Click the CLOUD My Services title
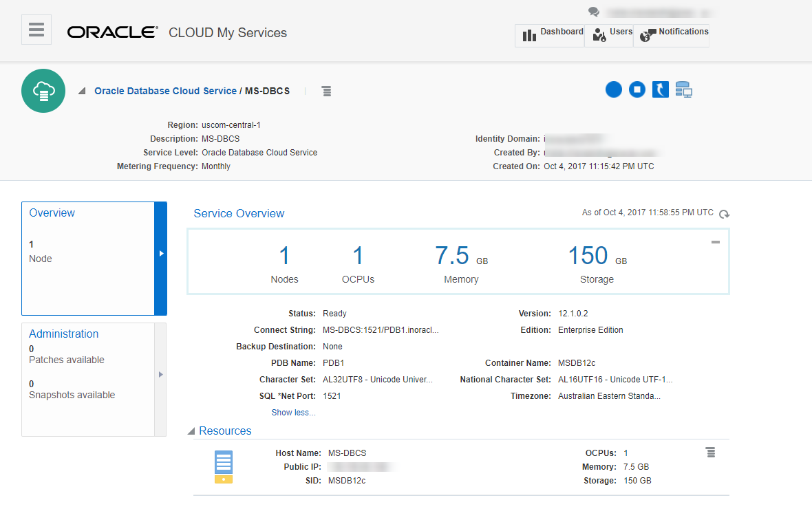The image size is (812, 522). pos(228,32)
